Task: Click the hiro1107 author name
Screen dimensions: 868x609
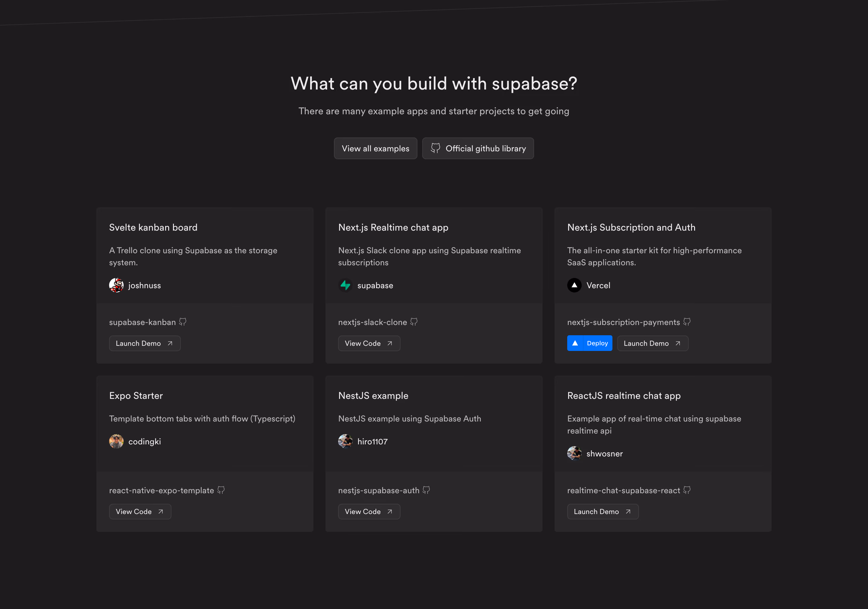Action: tap(373, 442)
